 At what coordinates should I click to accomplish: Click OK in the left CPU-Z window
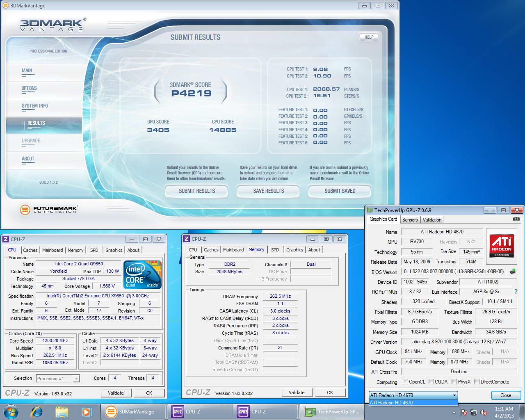[149, 393]
